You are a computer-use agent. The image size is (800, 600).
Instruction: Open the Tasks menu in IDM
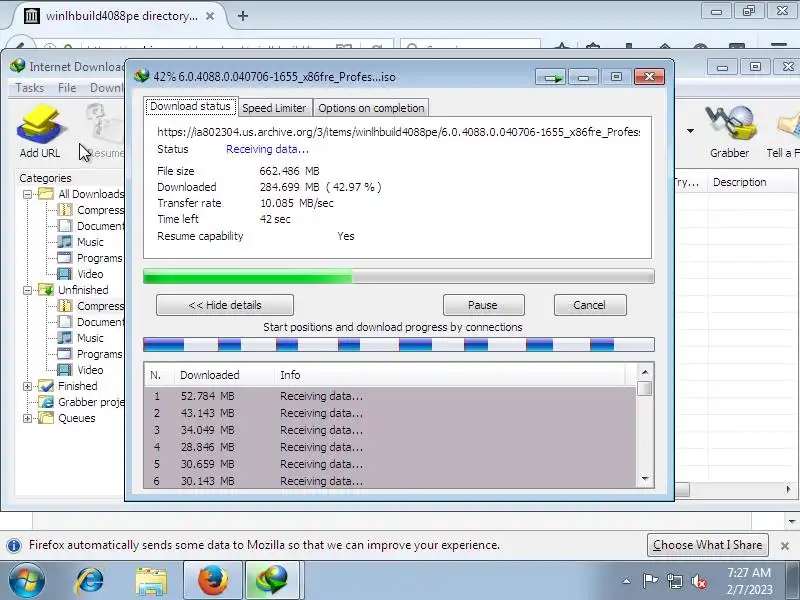(30, 88)
